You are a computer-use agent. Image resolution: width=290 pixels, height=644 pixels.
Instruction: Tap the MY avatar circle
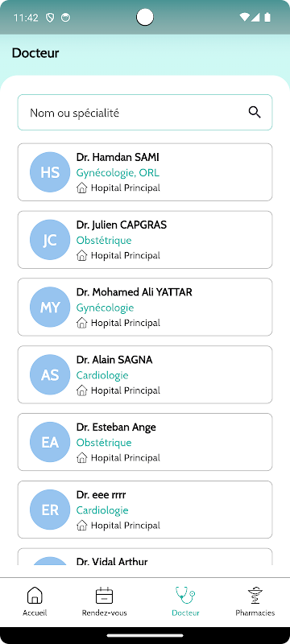pos(50,308)
